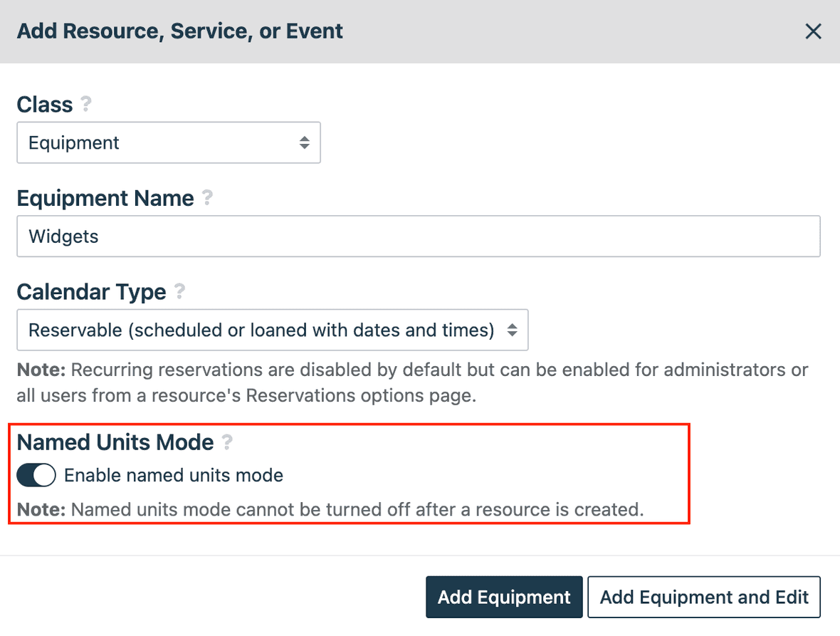The height and width of the screenshot is (636, 840).
Task: Click the help icon next to Class
Action: click(x=86, y=104)
